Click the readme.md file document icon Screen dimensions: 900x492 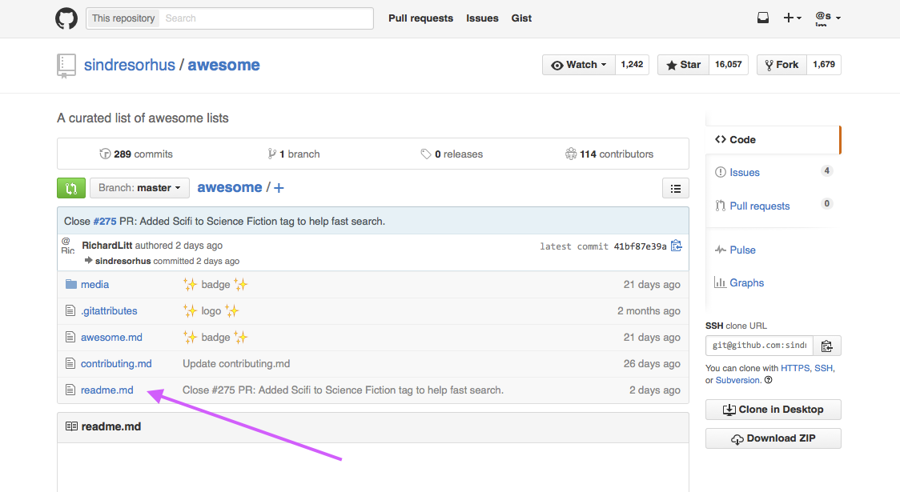(x=70, y=390)
